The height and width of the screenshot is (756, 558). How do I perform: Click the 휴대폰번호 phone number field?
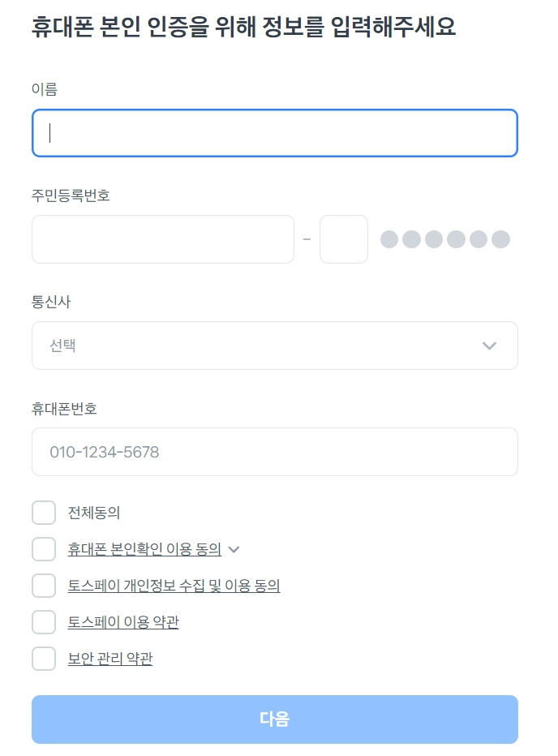[274, 452]
